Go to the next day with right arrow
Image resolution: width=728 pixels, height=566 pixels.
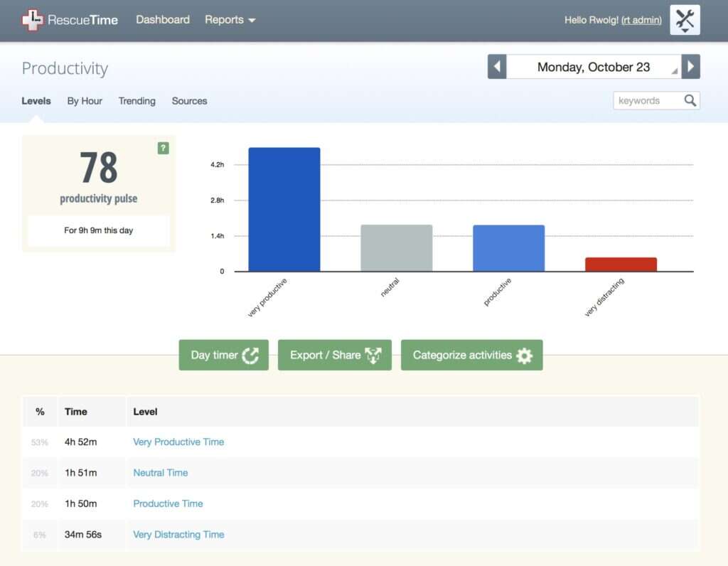tap(690, 65)
